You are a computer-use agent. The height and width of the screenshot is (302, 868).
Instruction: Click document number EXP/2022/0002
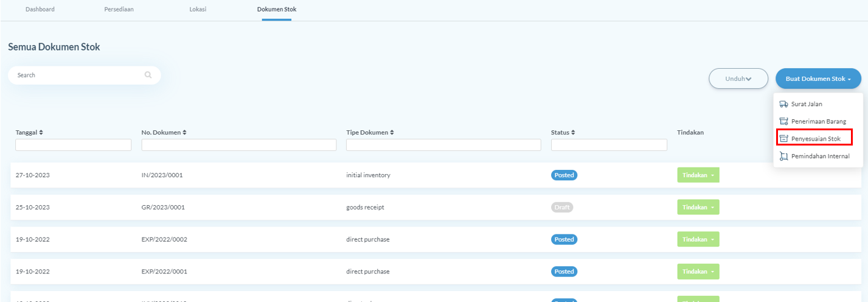tap(164, 239)
